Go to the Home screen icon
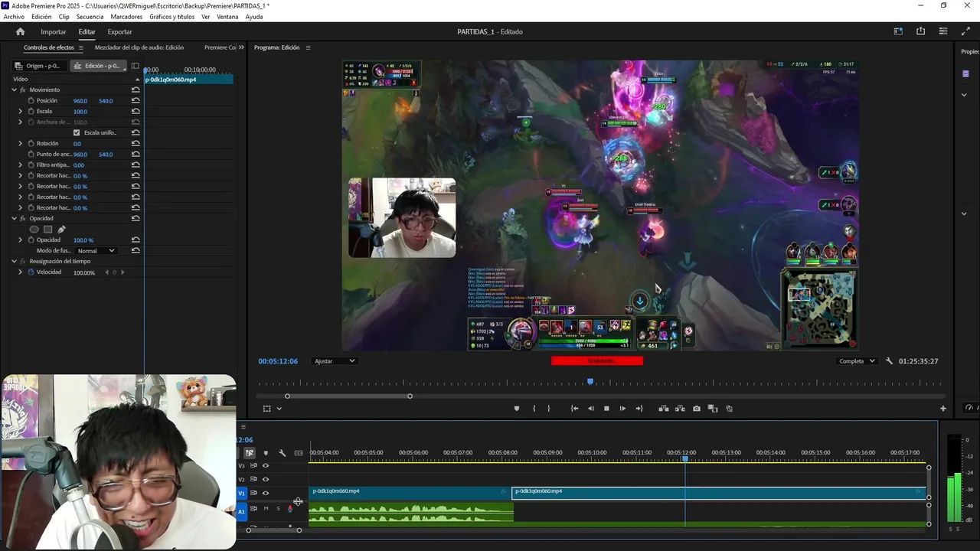This screenshot has width=980, height=551. tap(21, 31)
